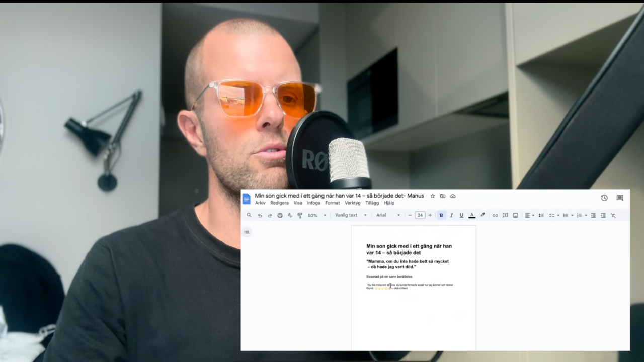
Task: Open the Verktyg menu
Action: [352, 203]
